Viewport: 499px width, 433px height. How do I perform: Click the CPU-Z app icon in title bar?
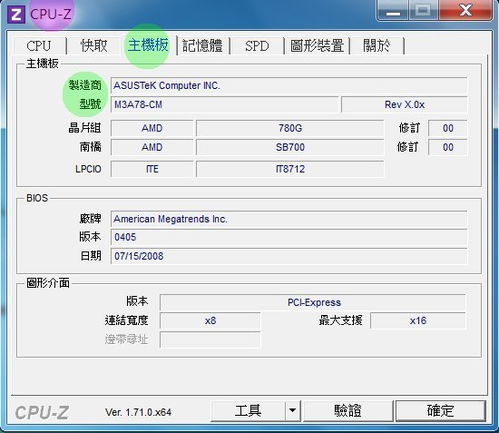[16, 15]
